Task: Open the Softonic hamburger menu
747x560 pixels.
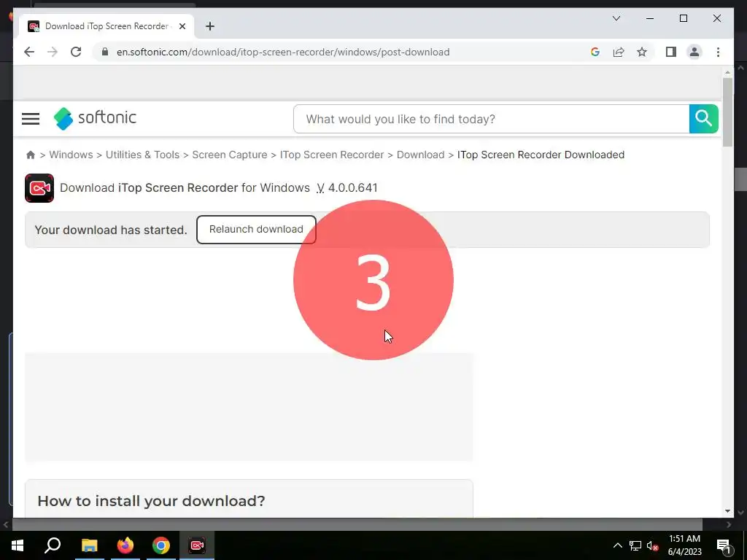Action: click(x=31, y=119)
